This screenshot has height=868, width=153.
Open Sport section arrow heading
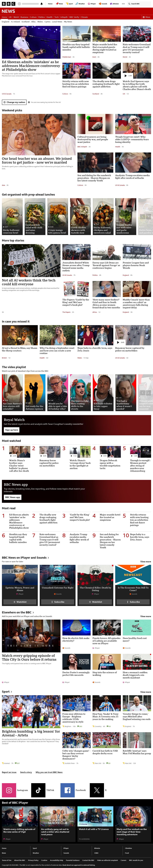(7, 692)
